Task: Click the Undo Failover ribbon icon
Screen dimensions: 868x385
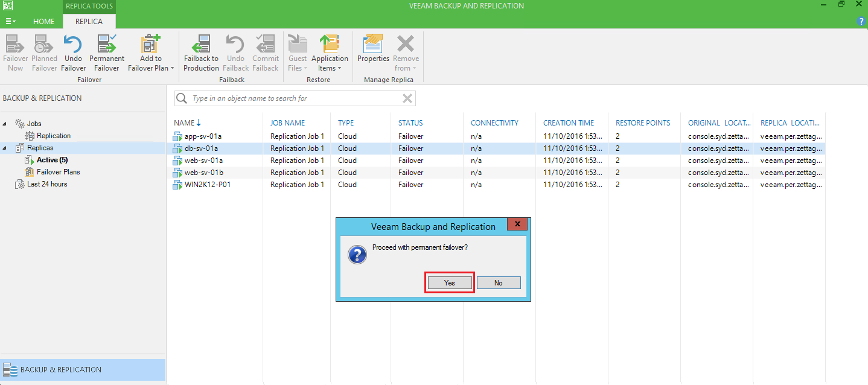Action: click(x=73, y=53)
